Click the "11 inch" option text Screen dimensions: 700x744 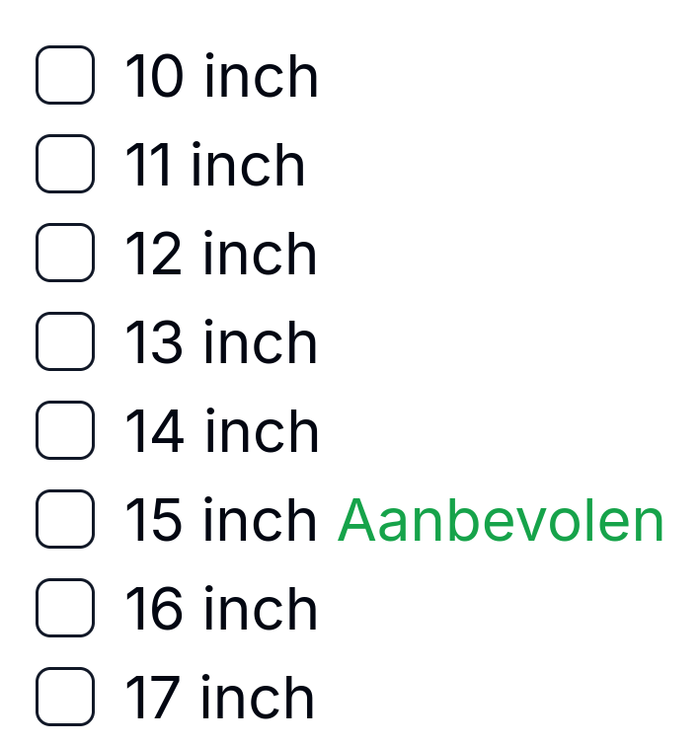coord(215,166)
